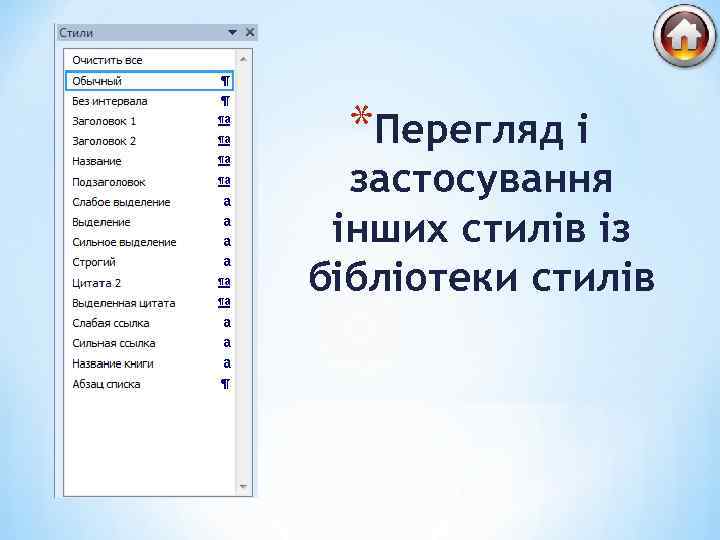Click the styles list scroll down arrow

pyautogui.click(x=243, y=487)
